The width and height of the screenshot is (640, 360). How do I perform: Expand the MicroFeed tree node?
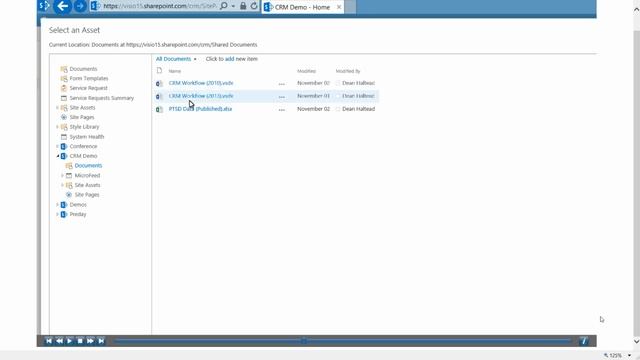coord(62,176)
